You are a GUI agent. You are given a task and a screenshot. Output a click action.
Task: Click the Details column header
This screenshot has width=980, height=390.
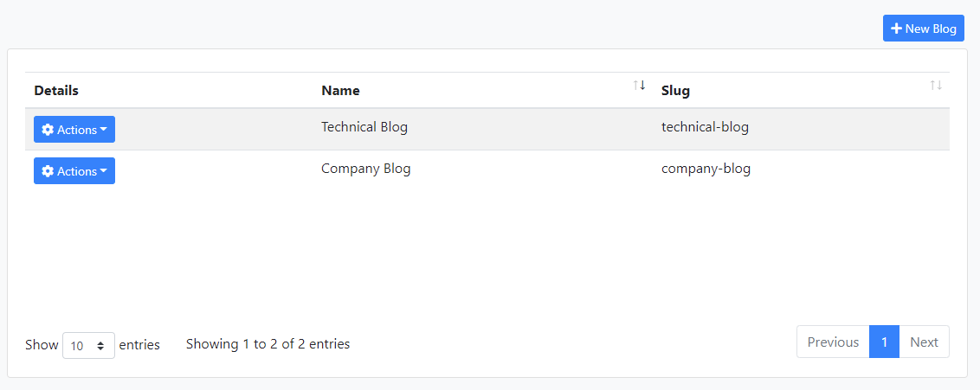[x=56, y=90]
